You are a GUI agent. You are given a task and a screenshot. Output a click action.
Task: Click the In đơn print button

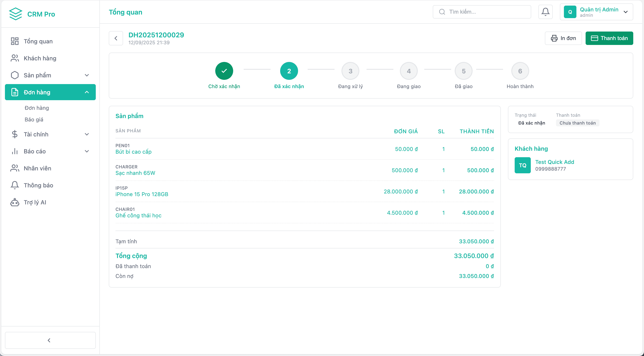(563, 38)
